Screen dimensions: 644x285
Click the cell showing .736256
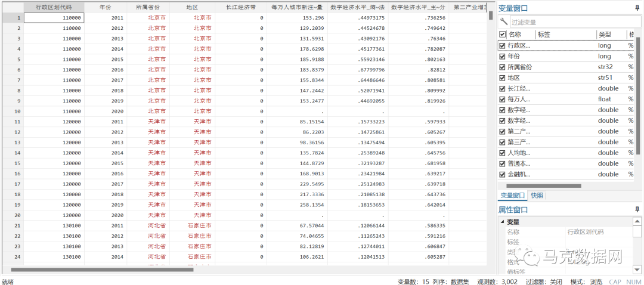418,18
